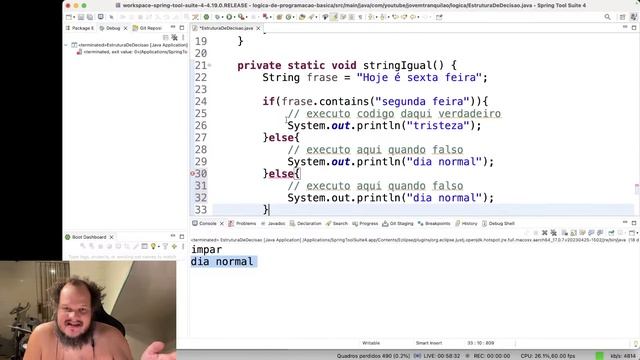Click the 'Smart Insert' status bar entry
Image resolution: width=640 pixels, height=360 pixels.
[429, 343]
